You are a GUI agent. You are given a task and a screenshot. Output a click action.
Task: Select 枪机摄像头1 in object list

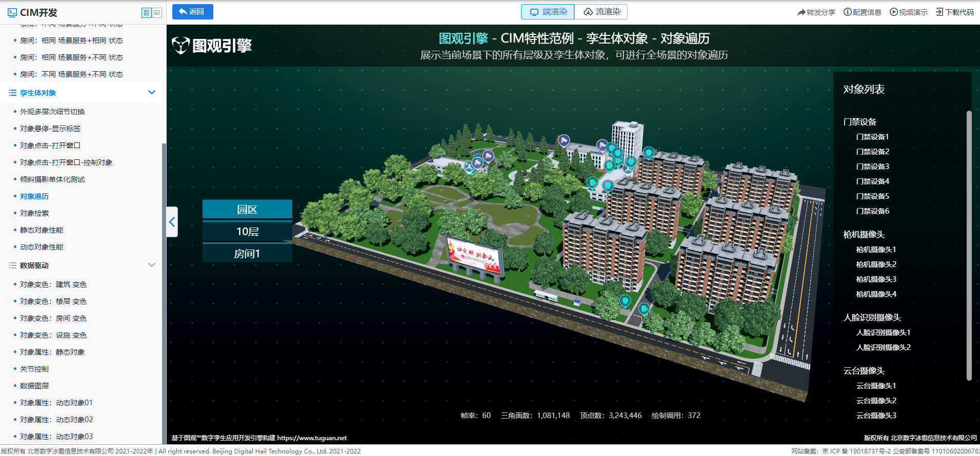click(x=876, y=250)
